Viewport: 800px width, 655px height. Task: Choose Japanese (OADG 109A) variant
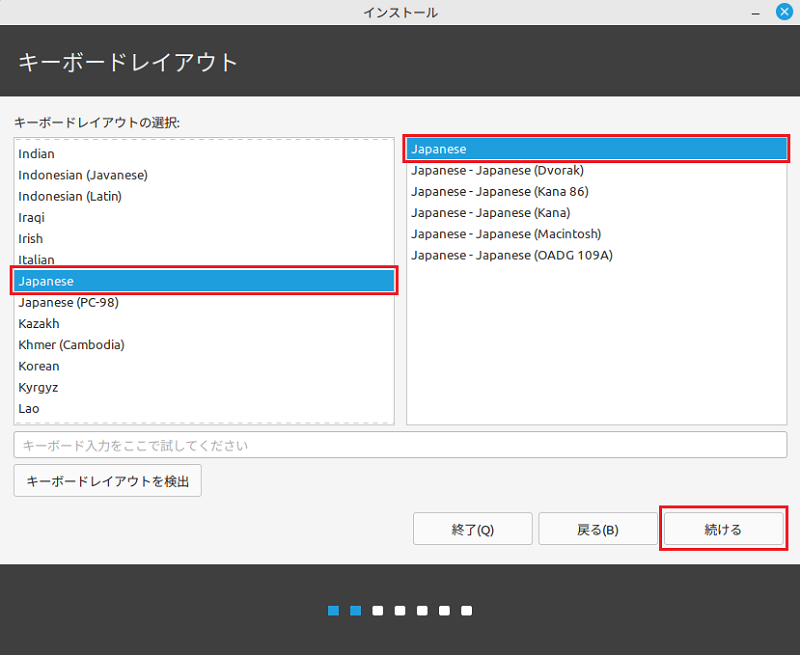pyautogui.click(x=596, y=255)
